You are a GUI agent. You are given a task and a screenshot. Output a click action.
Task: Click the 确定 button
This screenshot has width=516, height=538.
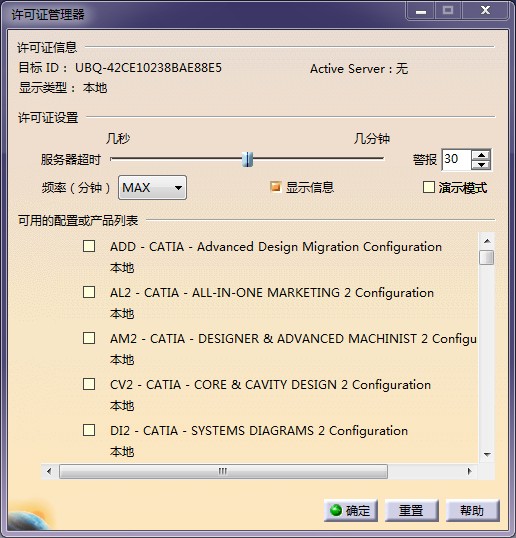click(351, 511)
